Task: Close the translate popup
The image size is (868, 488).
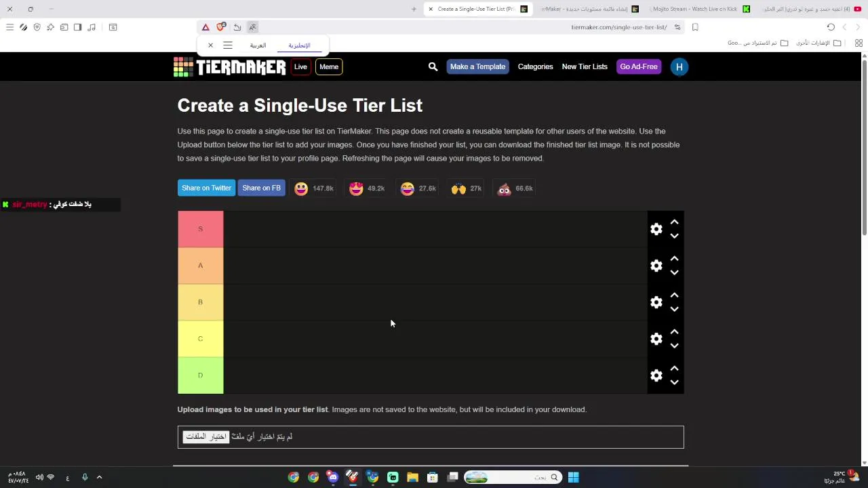Action: point(210,45)
